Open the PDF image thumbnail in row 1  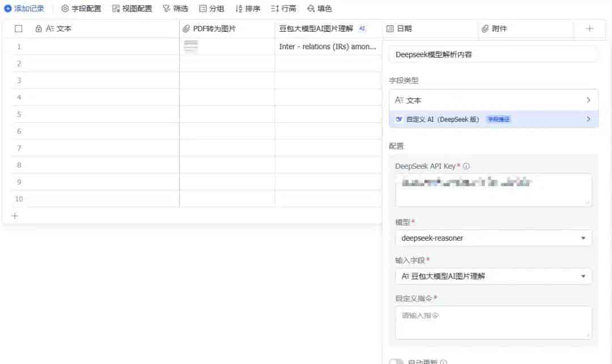coord(191,46)
